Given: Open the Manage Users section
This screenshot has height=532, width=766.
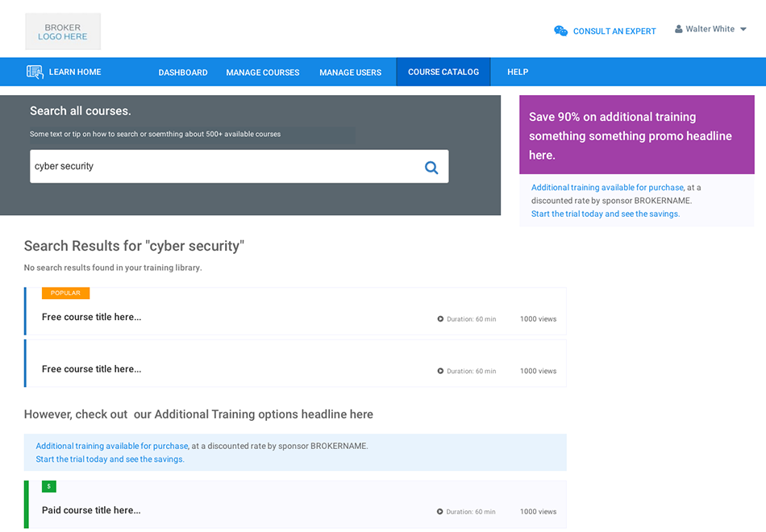Looking at the screenshot, I should point(350,73).
